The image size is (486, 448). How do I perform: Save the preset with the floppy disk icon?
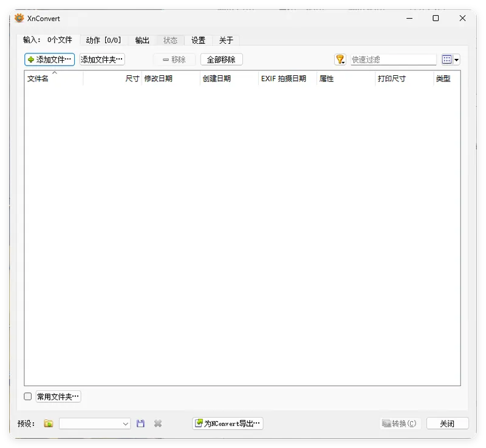pyautogui.click(x=140, y=423)
